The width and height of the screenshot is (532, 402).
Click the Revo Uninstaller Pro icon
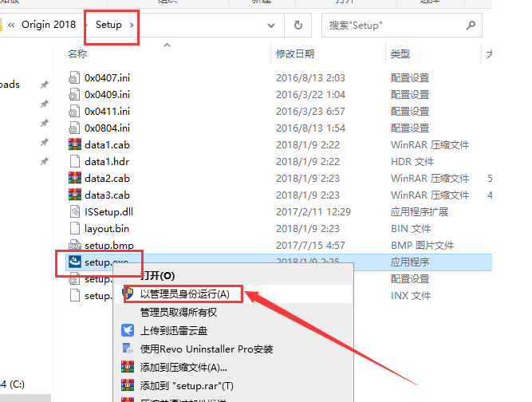coord(128,349)
